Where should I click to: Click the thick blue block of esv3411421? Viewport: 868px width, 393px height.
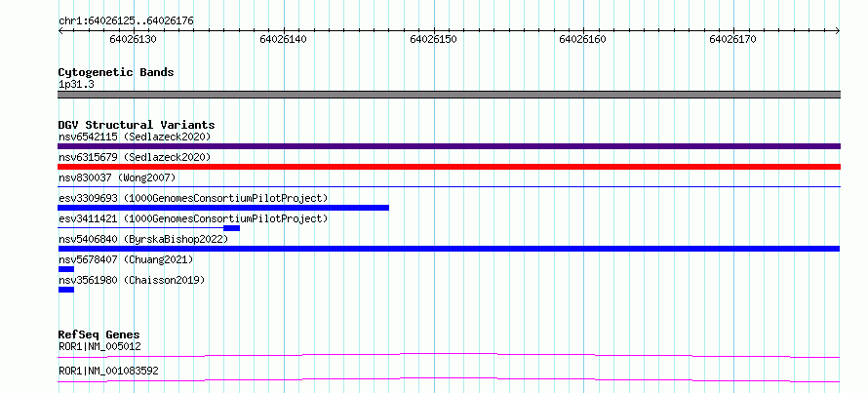[231, 228]
